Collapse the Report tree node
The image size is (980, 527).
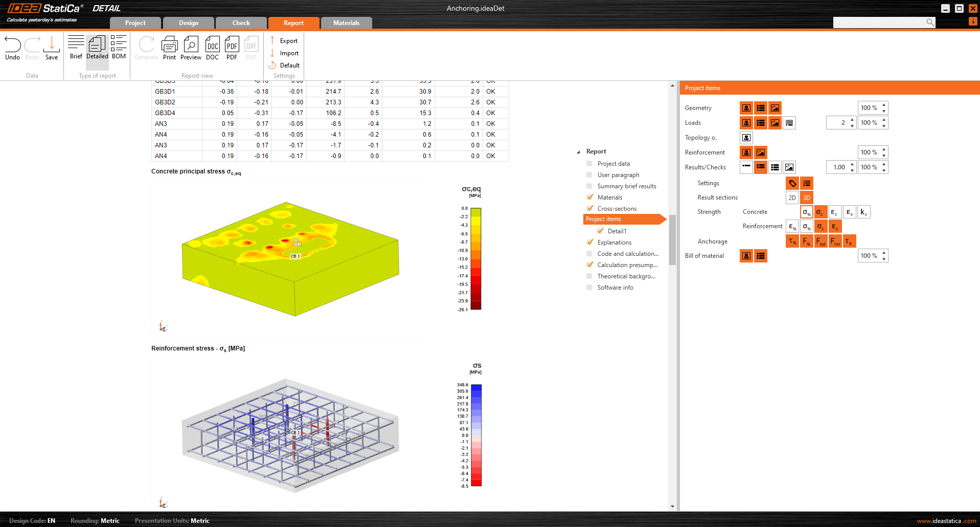[x=579, y=152]
